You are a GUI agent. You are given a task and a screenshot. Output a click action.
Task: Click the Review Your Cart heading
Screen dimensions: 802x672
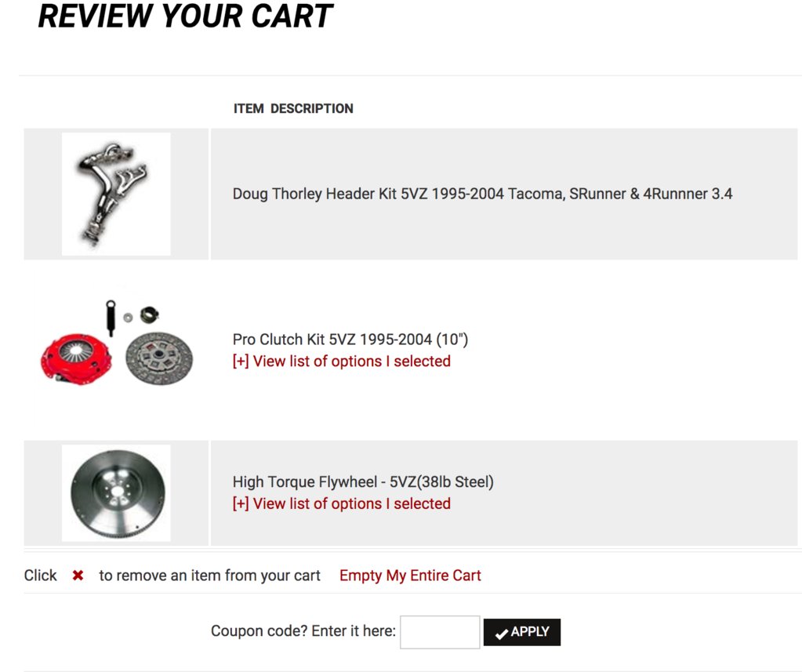[x=185, y=16]
